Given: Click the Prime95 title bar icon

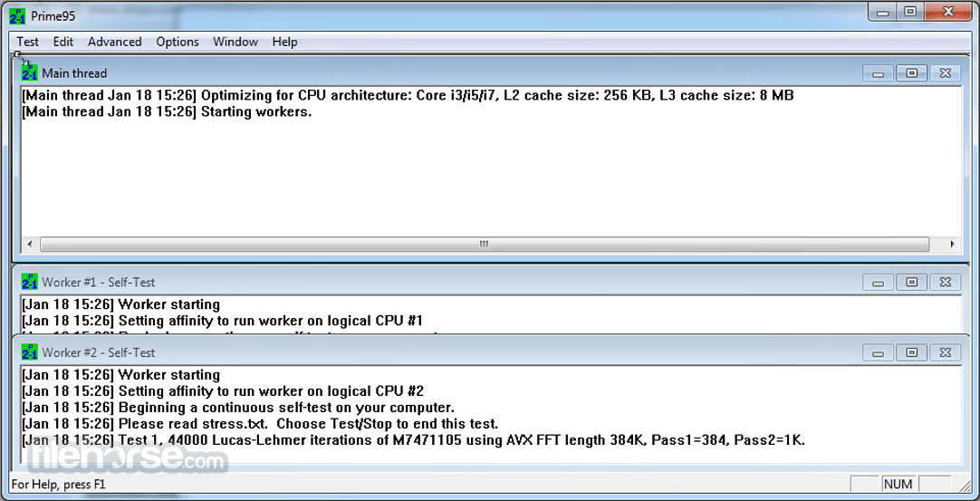Looking at the screenshot, I should pyautogui.click(x=17, y=16).
